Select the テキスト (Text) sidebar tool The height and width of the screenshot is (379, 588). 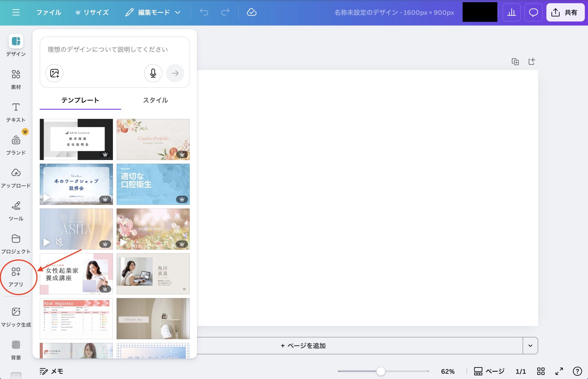tap(16, 112)
